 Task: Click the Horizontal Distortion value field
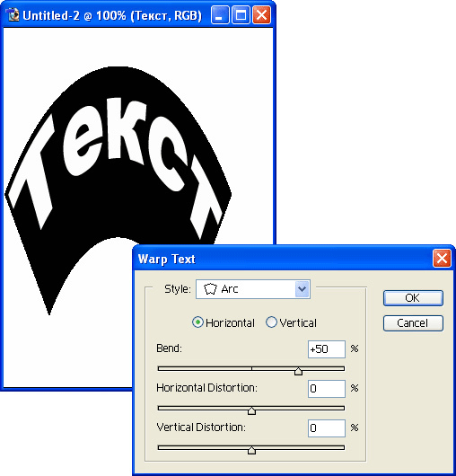[327, 389]
